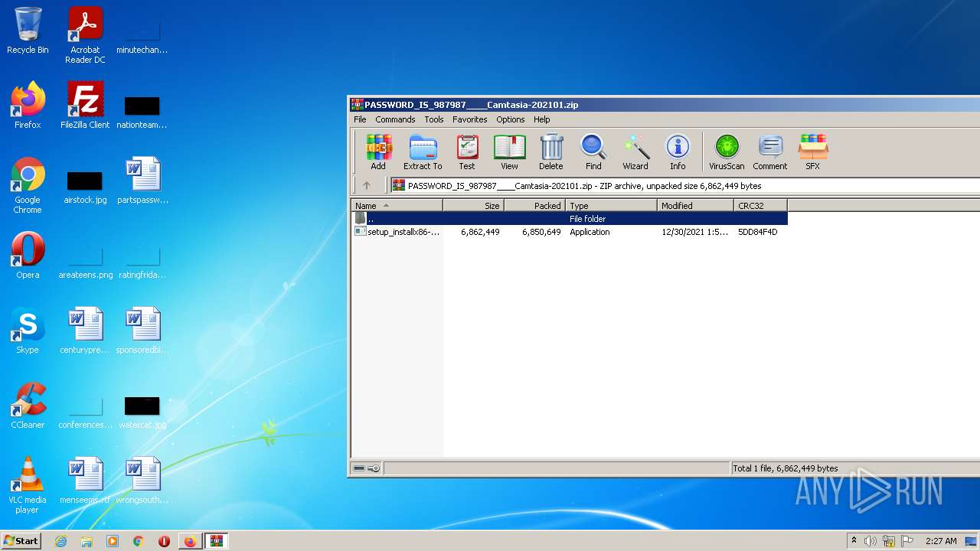Viewport: 980px width, 551px height.
Task: Click the Test archive toolbar icon
Action: (x=467, y=152)
